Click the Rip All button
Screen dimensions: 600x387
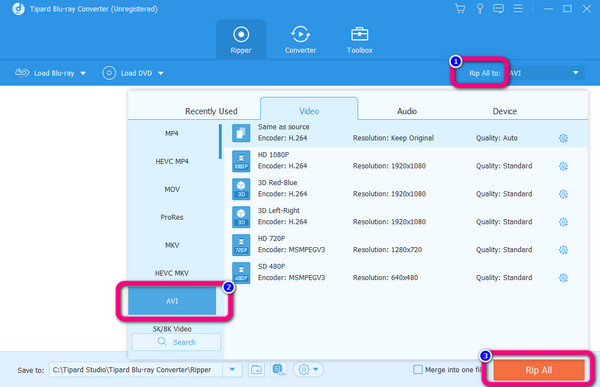(538, 370)
